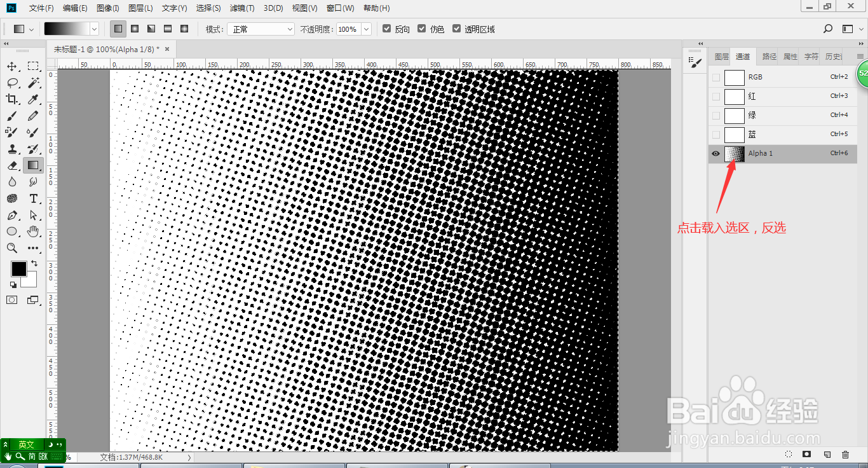Select the Sponge tool

click(12, 198)
